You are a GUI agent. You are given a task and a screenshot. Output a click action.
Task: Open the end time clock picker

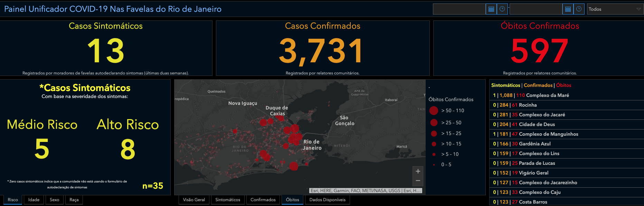pos(579,9)
